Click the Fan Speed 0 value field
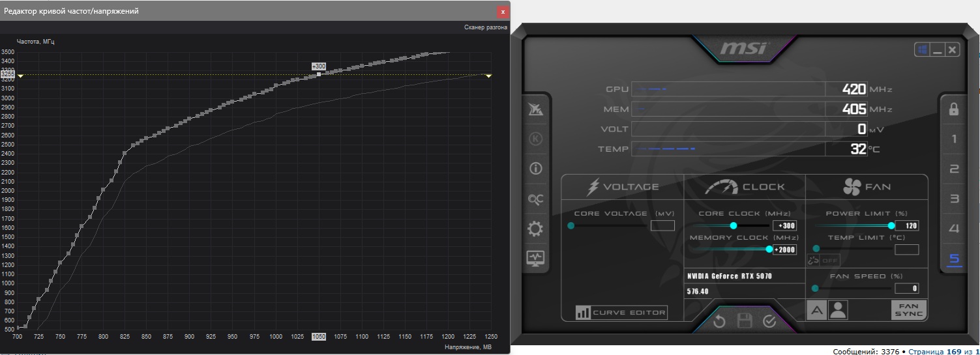 coord(906,288)
